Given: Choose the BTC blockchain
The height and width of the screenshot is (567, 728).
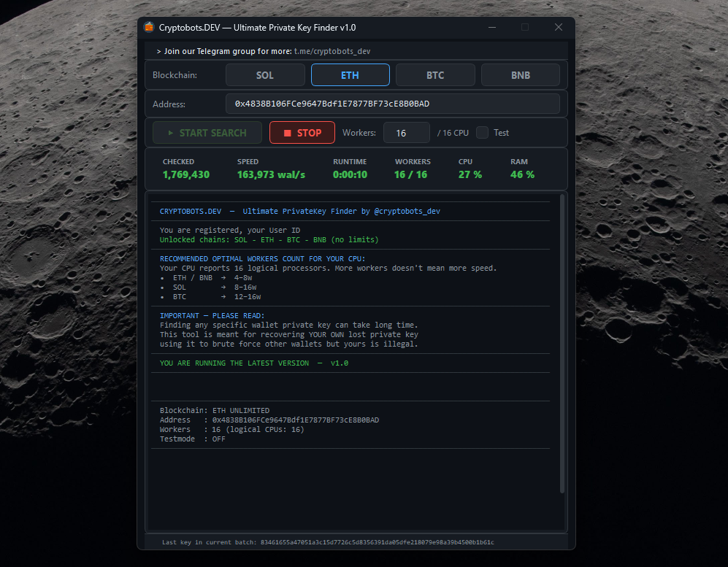Looking at the screenshot, I should click(435, 75).
